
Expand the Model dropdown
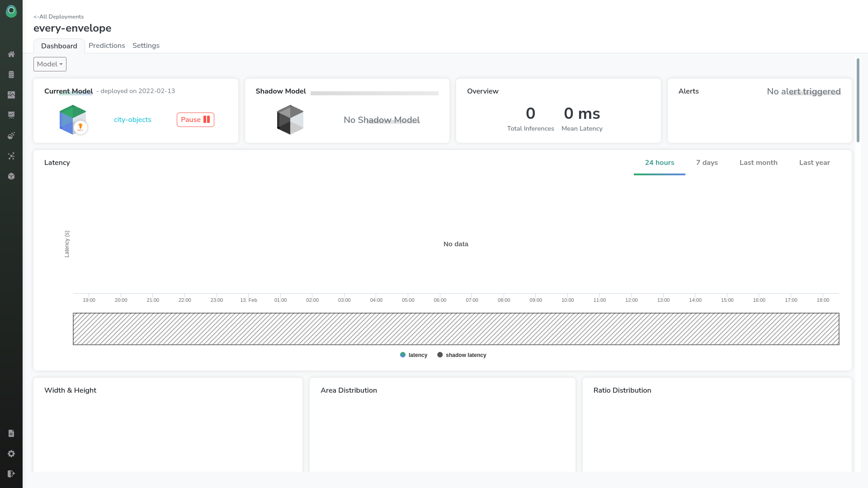pos(50,64)
